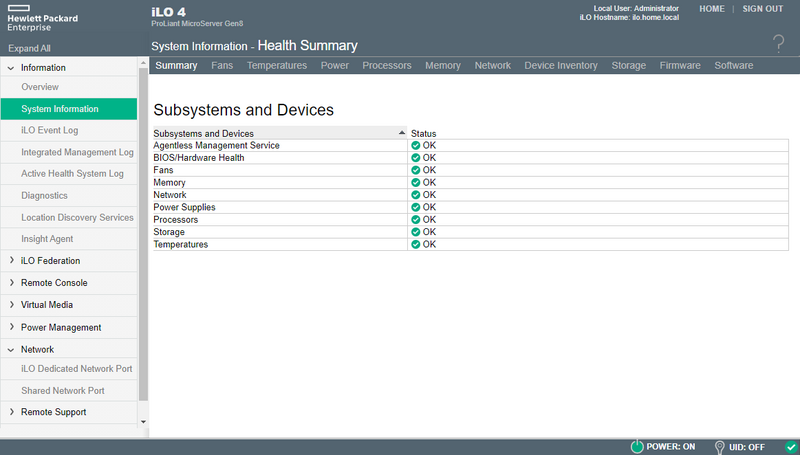Click the green OK icon for Fans
800x455 pixels.
click(x=415, y=170)
